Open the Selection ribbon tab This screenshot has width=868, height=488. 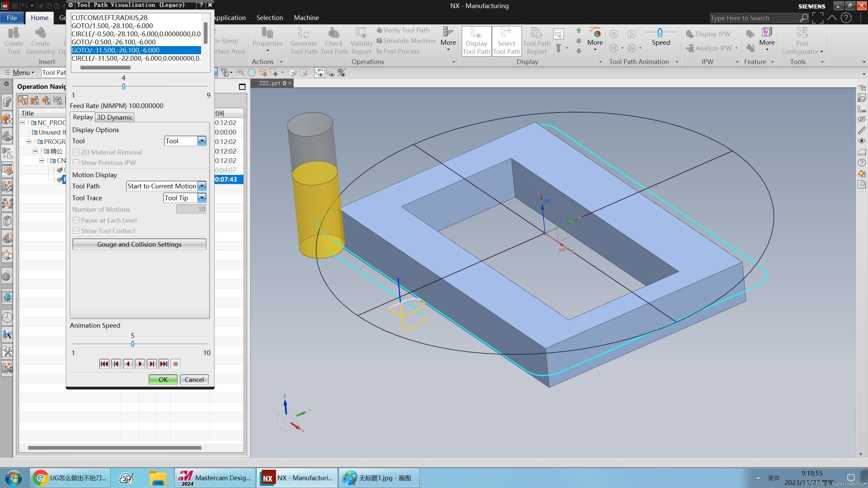(270, 18)
